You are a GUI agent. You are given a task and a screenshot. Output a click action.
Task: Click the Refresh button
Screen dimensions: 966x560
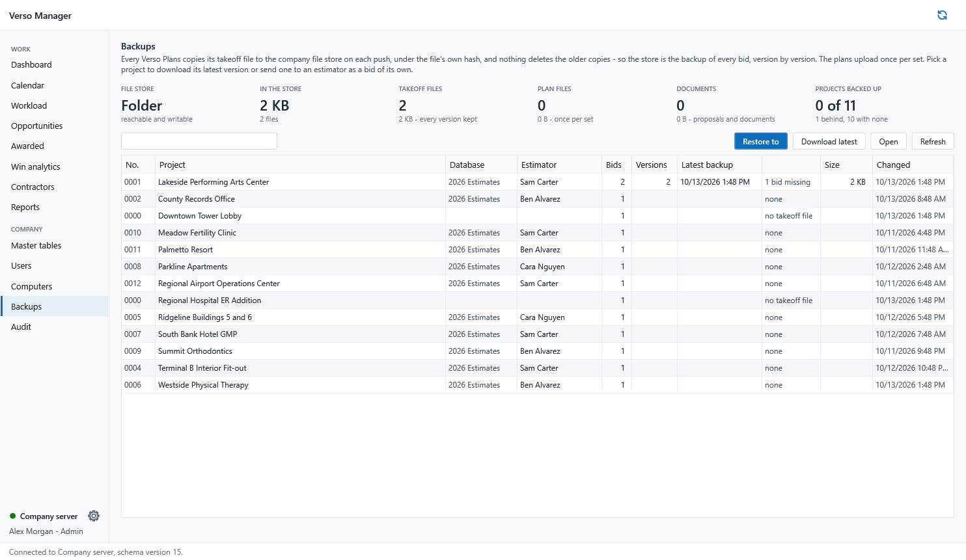(933, 141)
